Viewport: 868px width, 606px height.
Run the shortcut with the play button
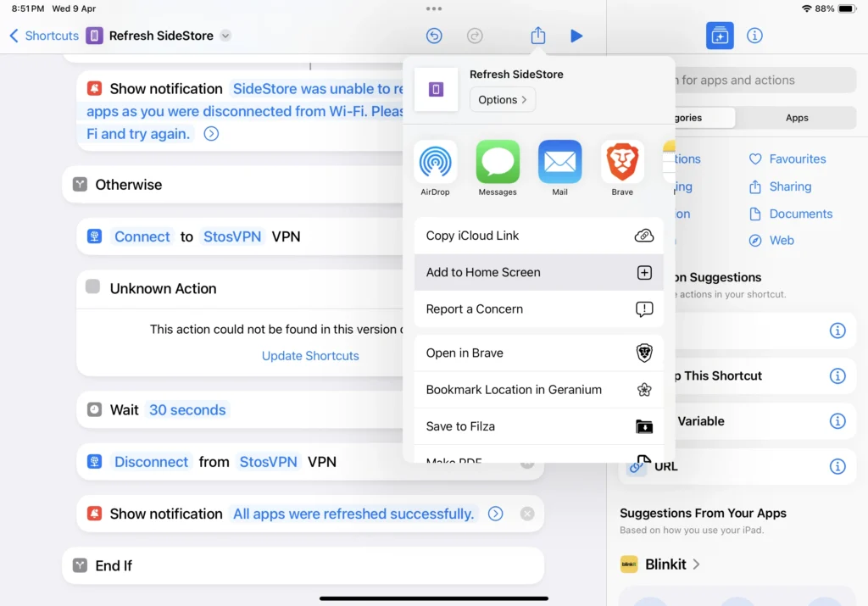576,36
